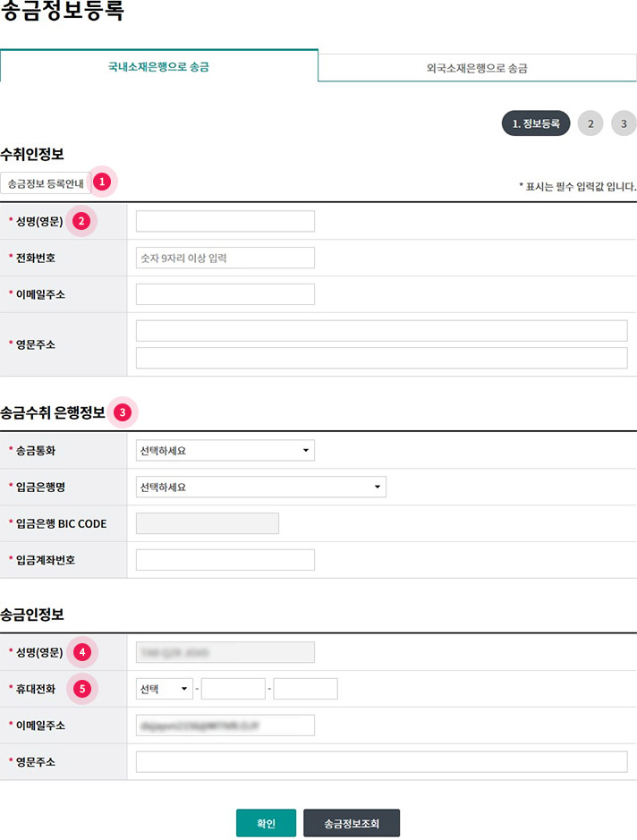
Task: Click the pink marker number 1
Action: click(102, 182)
